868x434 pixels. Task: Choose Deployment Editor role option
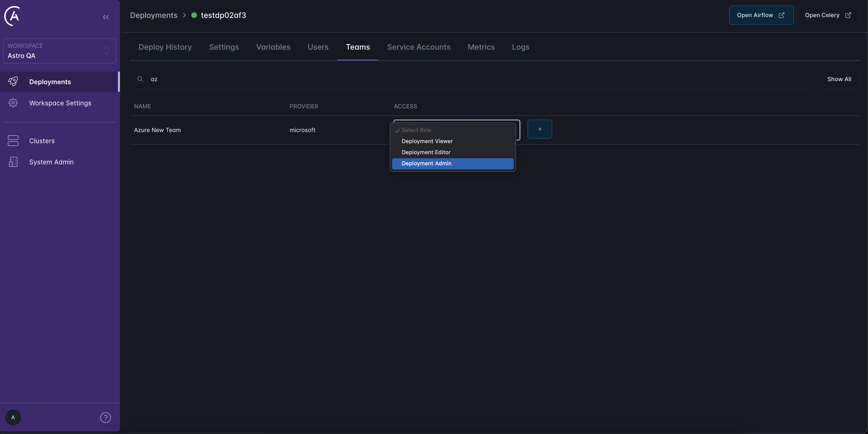point(426,152)
